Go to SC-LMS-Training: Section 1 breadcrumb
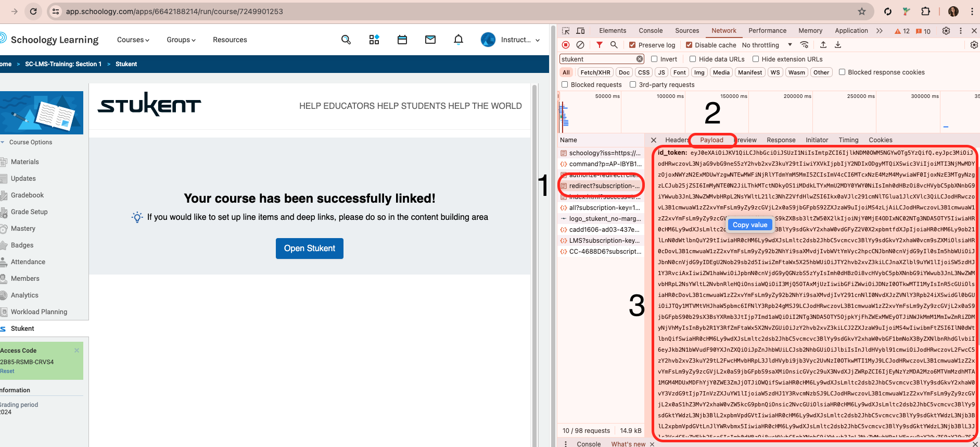The height and width of the screenshot is (447, 980). pyautogui.click(x=63, y=64)
